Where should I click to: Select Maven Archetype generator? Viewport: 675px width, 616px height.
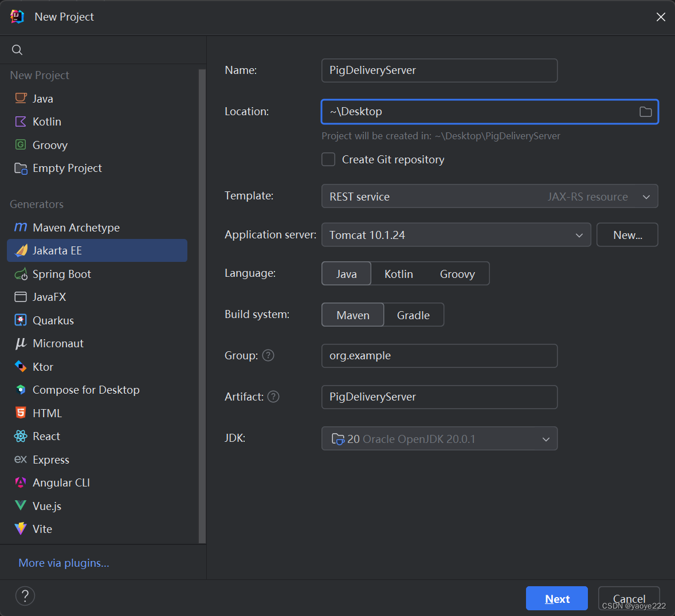click(x=97, y=227)
